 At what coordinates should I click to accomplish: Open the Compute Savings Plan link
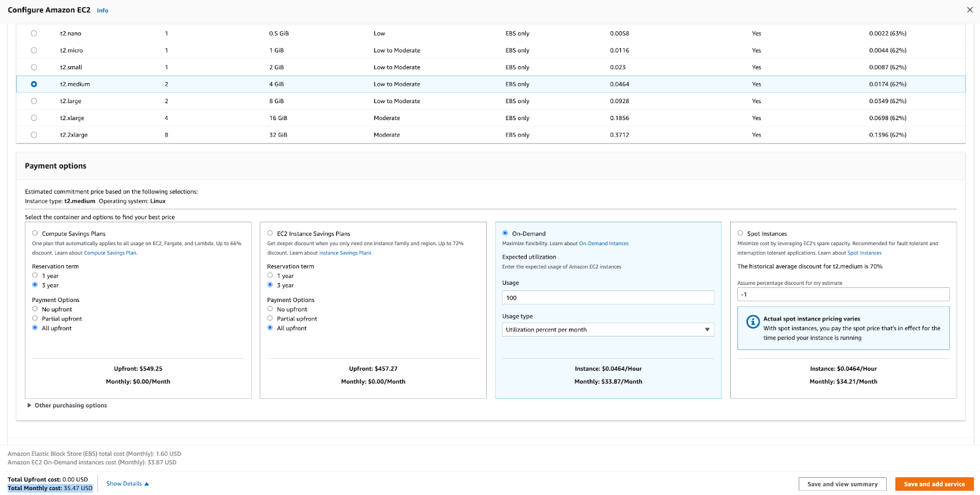pyautogui.click(x=110, y=253)
